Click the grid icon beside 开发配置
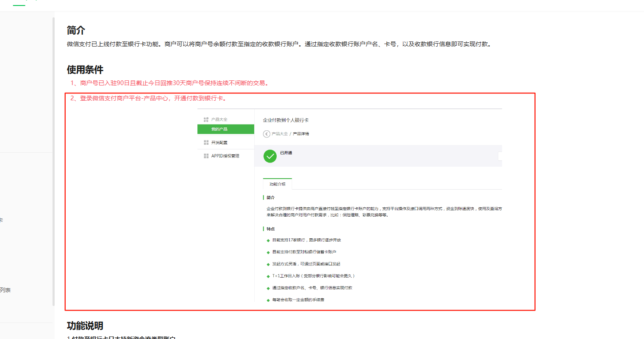The width and height of the screenshot is (644, 339). [x=206, y=143]
